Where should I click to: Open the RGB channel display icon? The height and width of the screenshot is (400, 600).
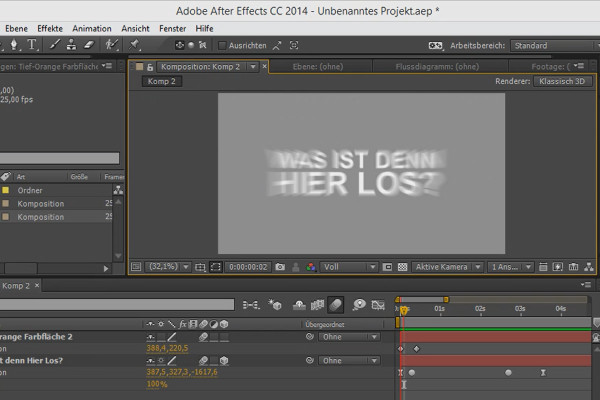click(x=311, y=267)
